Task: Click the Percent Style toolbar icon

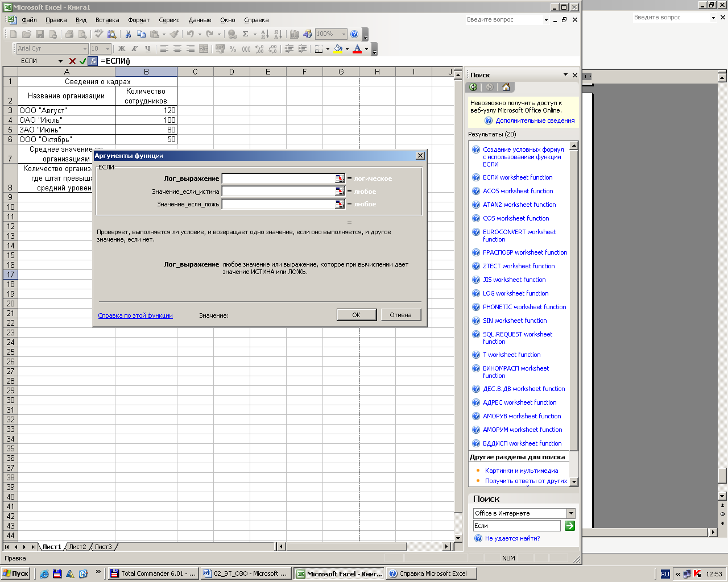Action: pyautogui.click(x=233, y=49)
